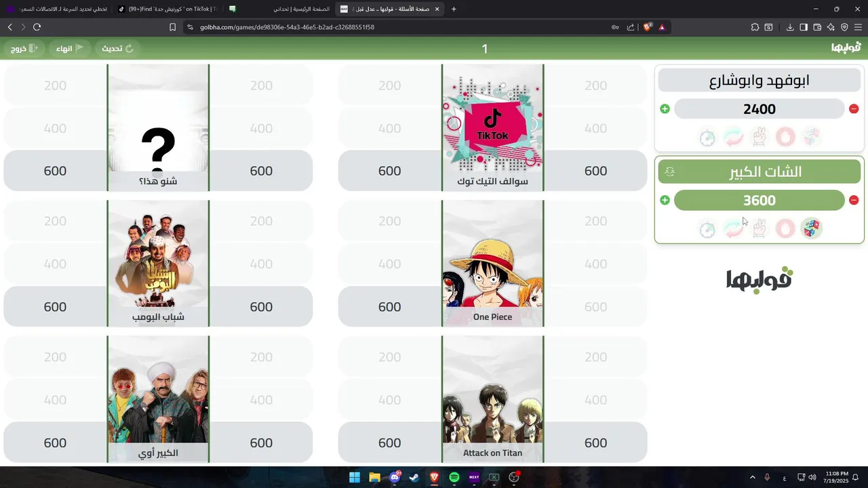Use the stopwatch power-up for ابوفهد وابوشارع
The image size is (868, 488).
click(x=707, y=138)
